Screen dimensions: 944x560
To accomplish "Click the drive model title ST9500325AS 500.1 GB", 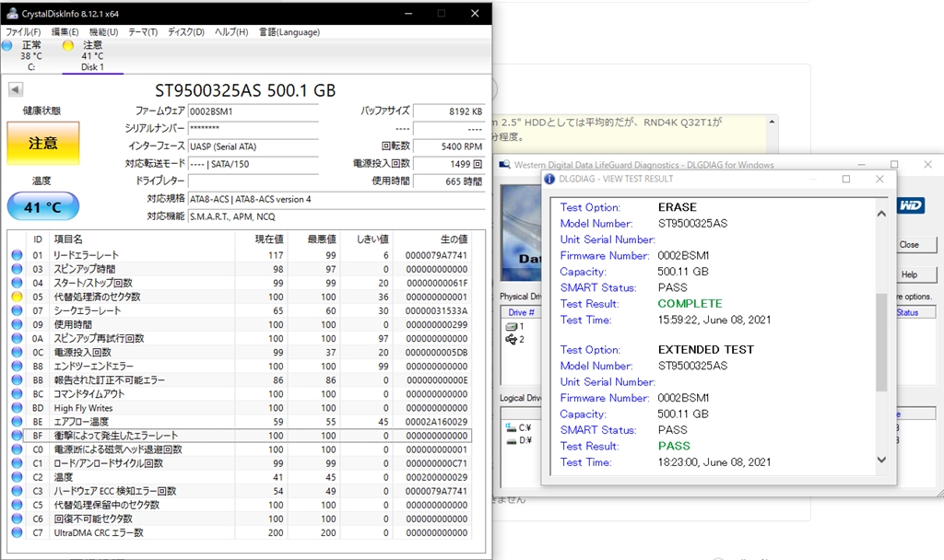I will point(245,90).
